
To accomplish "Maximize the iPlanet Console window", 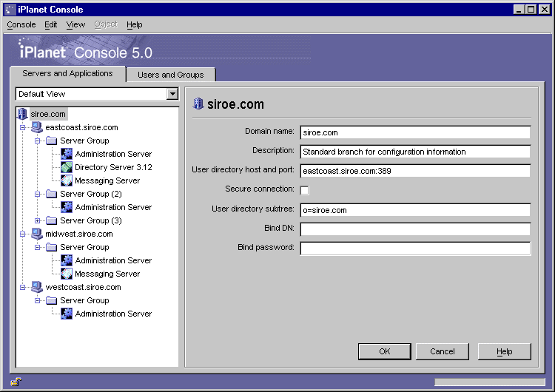I will click(x=531, y=10).
